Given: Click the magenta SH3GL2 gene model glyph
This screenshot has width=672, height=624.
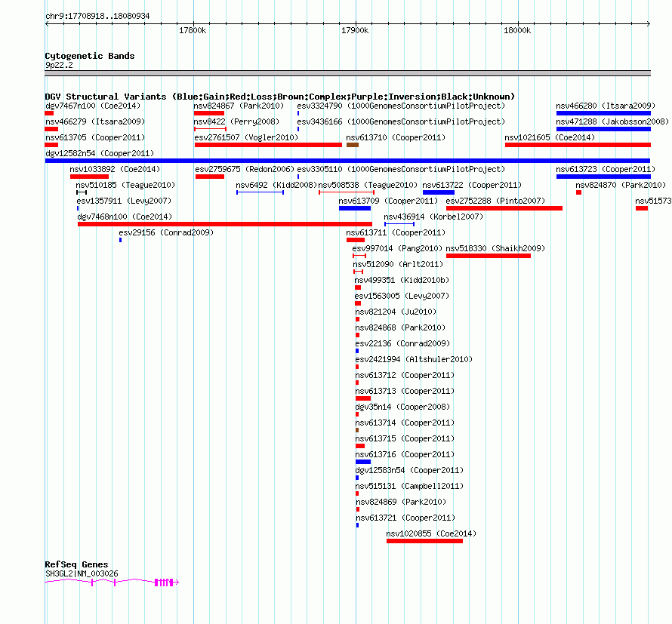Looking at the screenshot, I should pyautogui.click(x=112, y=582).
